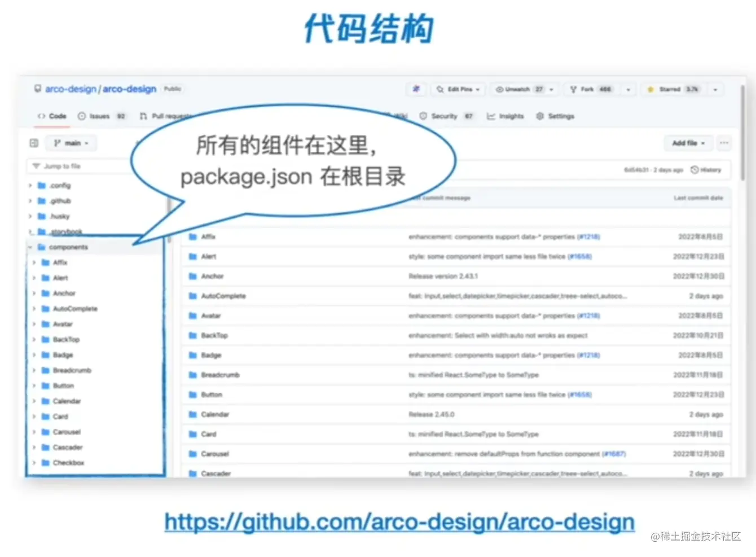
Task: Click the repository icon beside arco-design
Action: click(x=38, y=89)
